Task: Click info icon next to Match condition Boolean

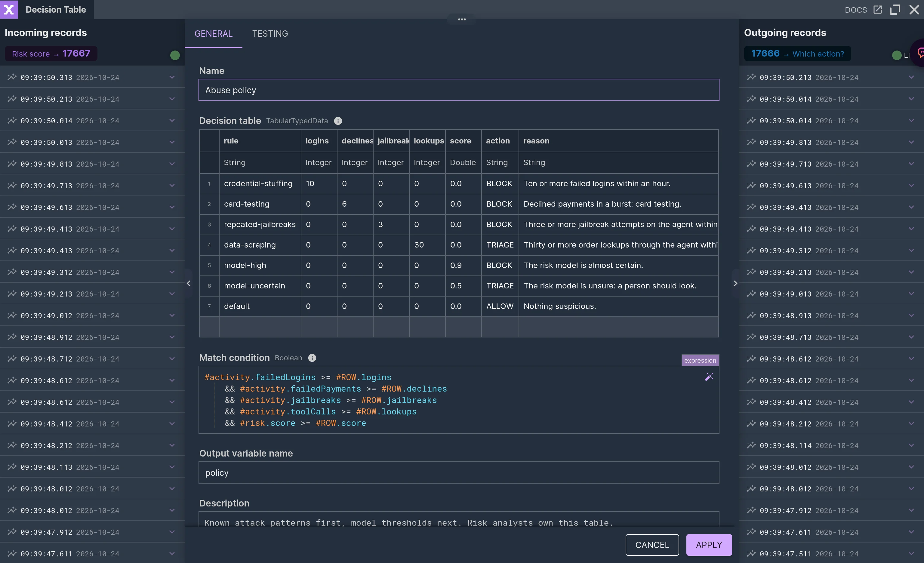Action: pyautogui.click(x=312, y=358)
